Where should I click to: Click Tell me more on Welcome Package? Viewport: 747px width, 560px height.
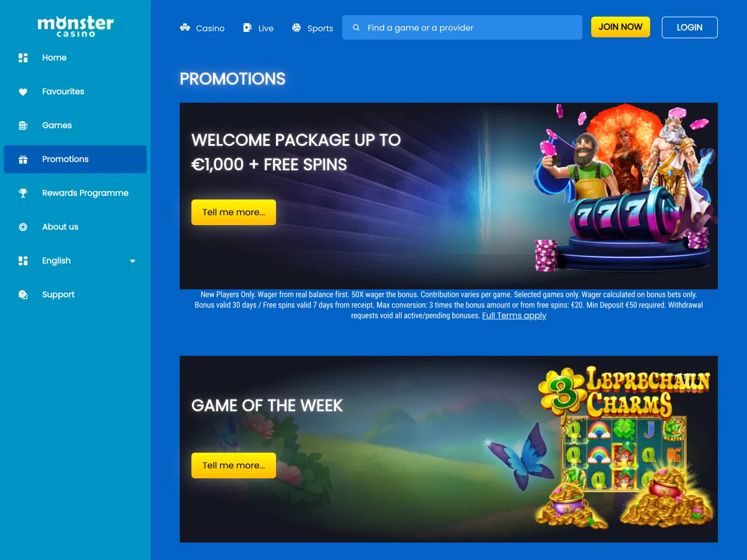(x=233, y=212)
